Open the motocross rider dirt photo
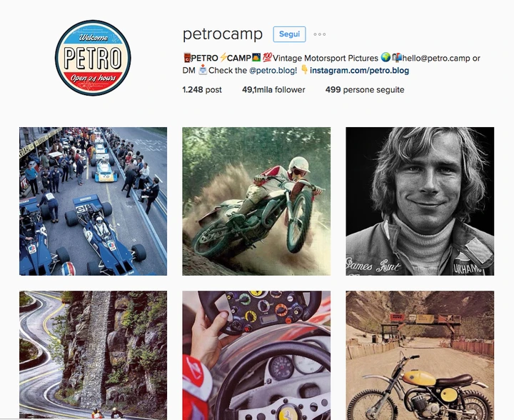Image resolution: width=514 pixels, height=420 pixels. pyautogui.click(x=256, y=201)
